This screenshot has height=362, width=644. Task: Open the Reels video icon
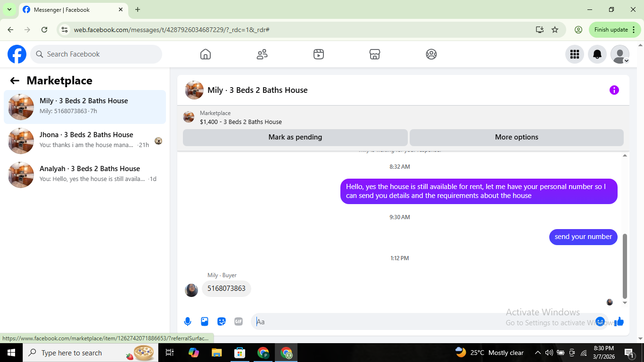[x=319, y=54]
